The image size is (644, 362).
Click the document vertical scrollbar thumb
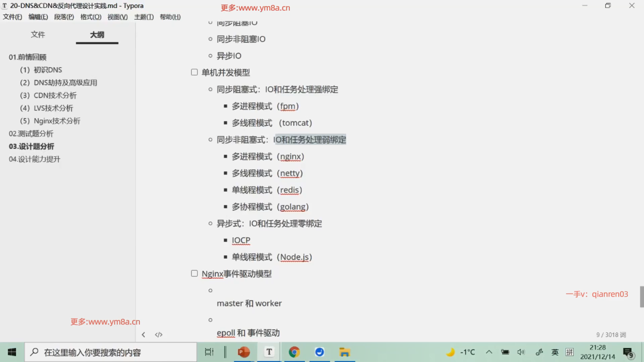641,297
